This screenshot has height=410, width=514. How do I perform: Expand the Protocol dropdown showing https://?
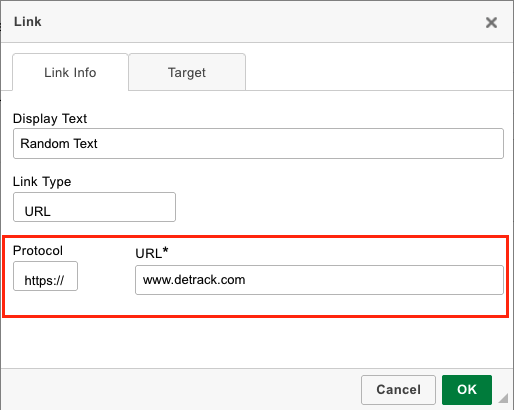[x=45, y=276]
